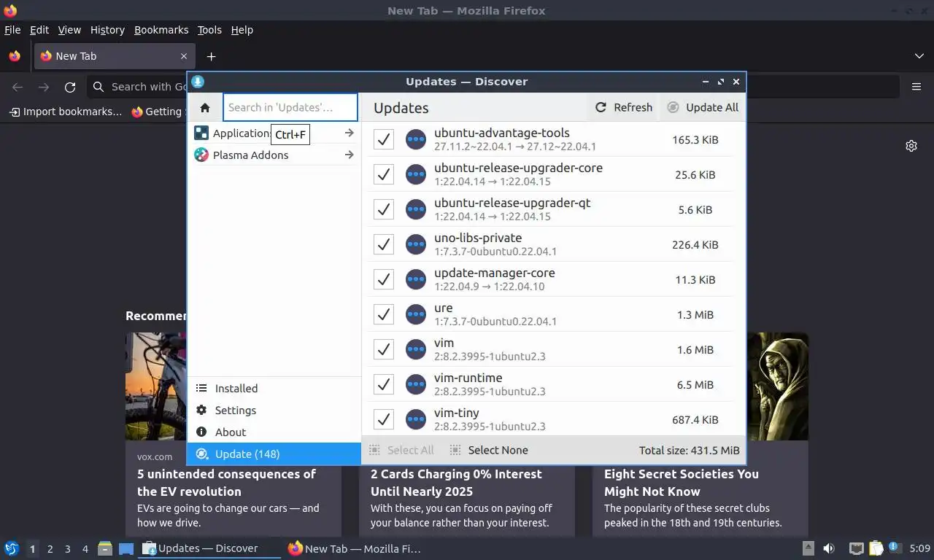This screenshot has height=560, width=934.
Task: Uncheck the vim-tiny update
Action: tap(384, 419)
